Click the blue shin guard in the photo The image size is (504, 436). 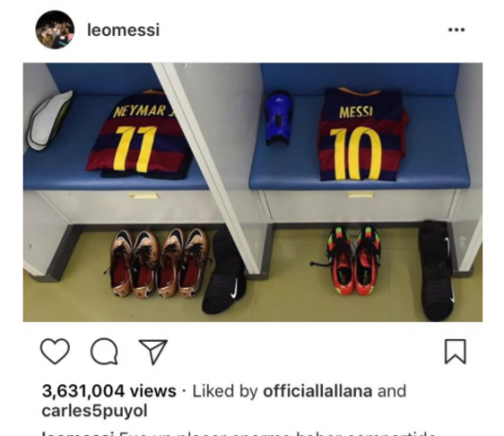point(277,118)
